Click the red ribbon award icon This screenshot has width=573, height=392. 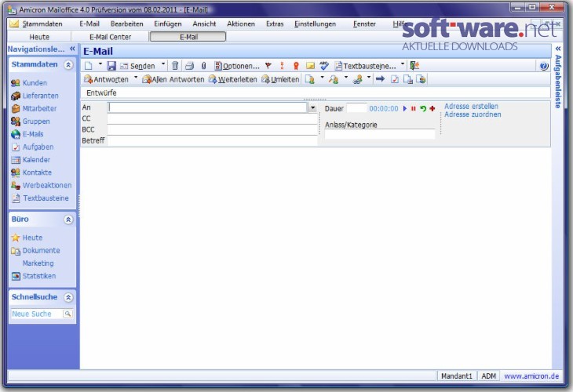[x=296, y=66]
